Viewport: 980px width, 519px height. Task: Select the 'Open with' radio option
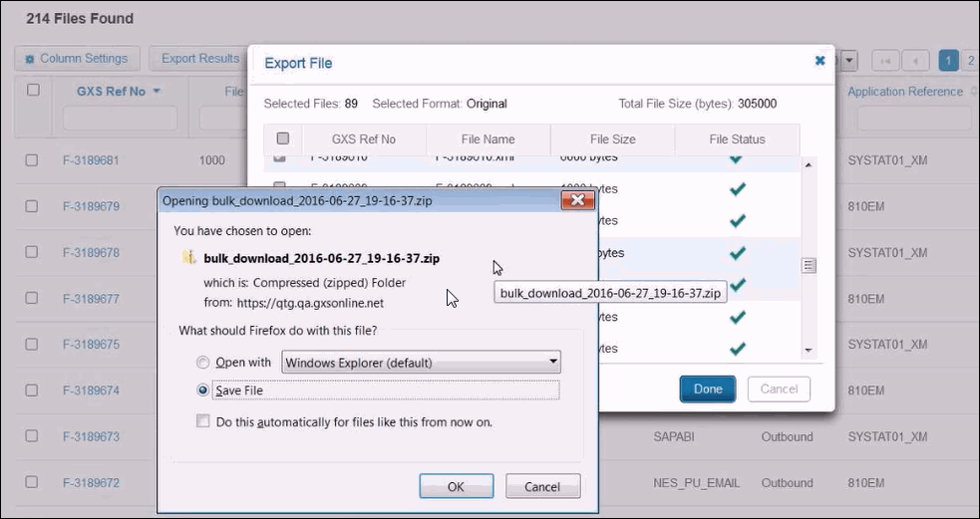coord(203,363)
